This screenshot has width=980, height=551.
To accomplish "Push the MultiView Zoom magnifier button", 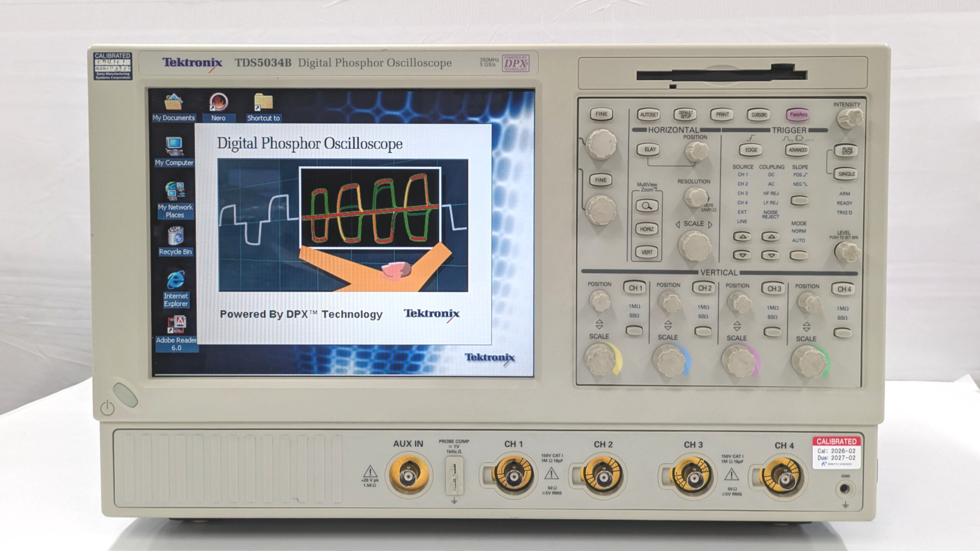I will pyautogui.click(x=647, y=206).
